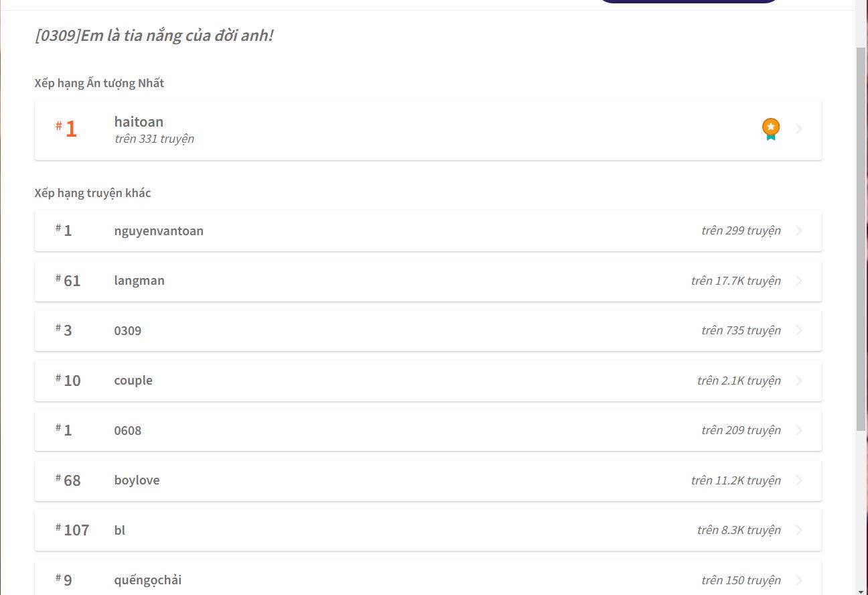Click the orange award medal icon
This screenshot has width=868, height=595.
point(771,129)
